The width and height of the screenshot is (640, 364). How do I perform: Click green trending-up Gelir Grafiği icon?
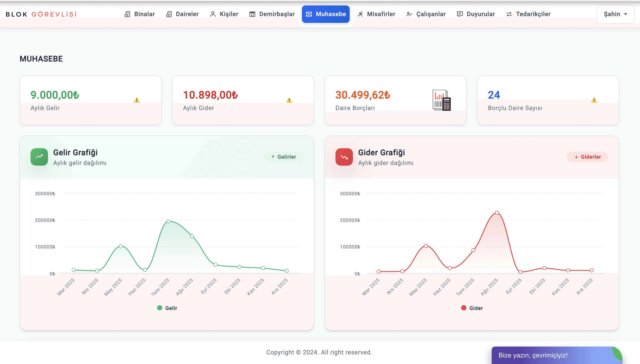pos(39,157)
